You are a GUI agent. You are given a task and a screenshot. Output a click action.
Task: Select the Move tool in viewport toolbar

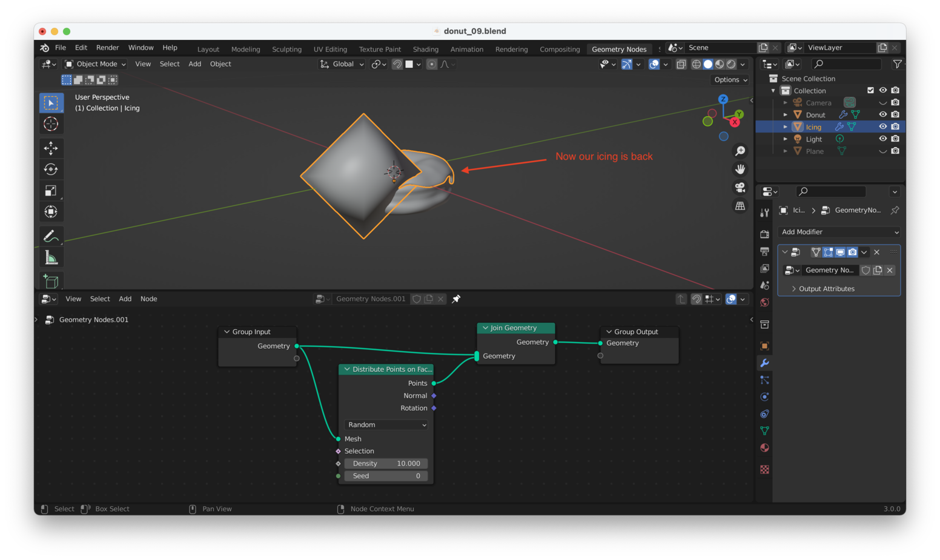click(x=51, y=148)
